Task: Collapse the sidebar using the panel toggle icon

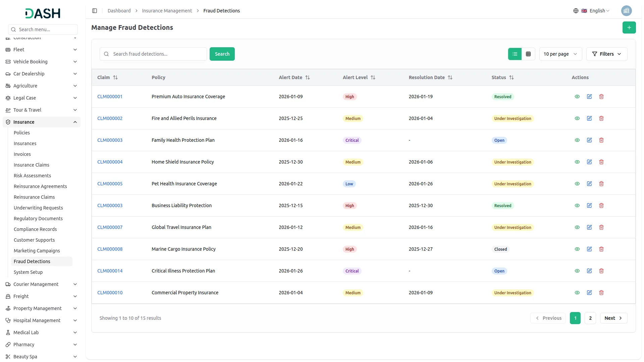Action: (95, 10)
